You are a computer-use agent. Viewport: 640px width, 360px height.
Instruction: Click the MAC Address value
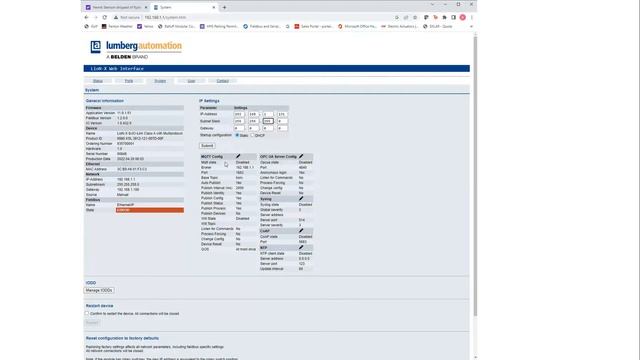(132, 169)
